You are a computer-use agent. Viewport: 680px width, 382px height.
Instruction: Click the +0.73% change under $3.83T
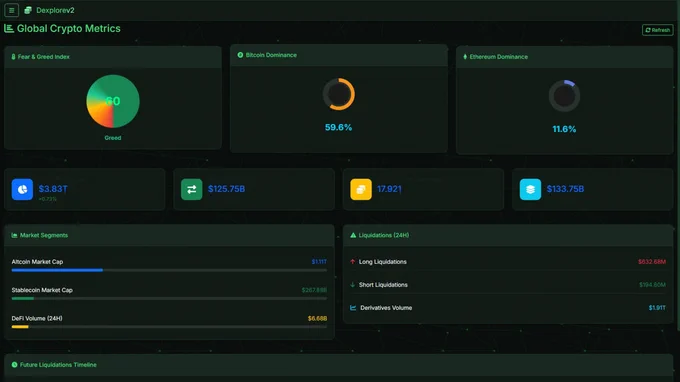[48, 199]
